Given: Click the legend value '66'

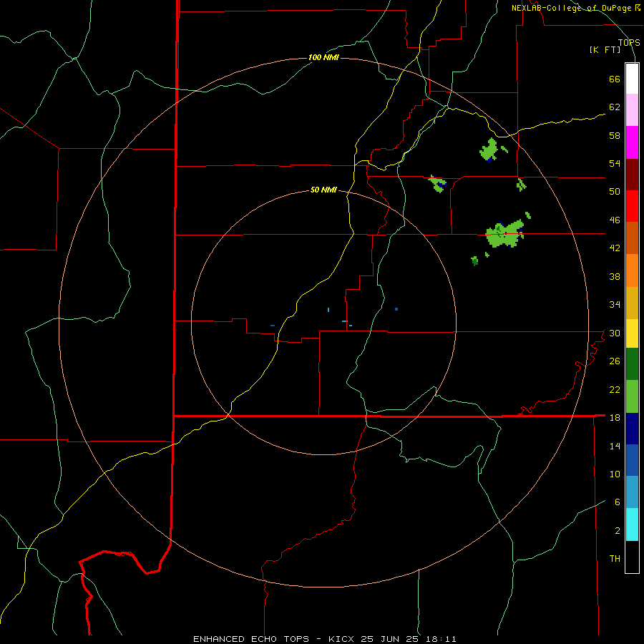Looking at the screenshot, I should (615, 79).
